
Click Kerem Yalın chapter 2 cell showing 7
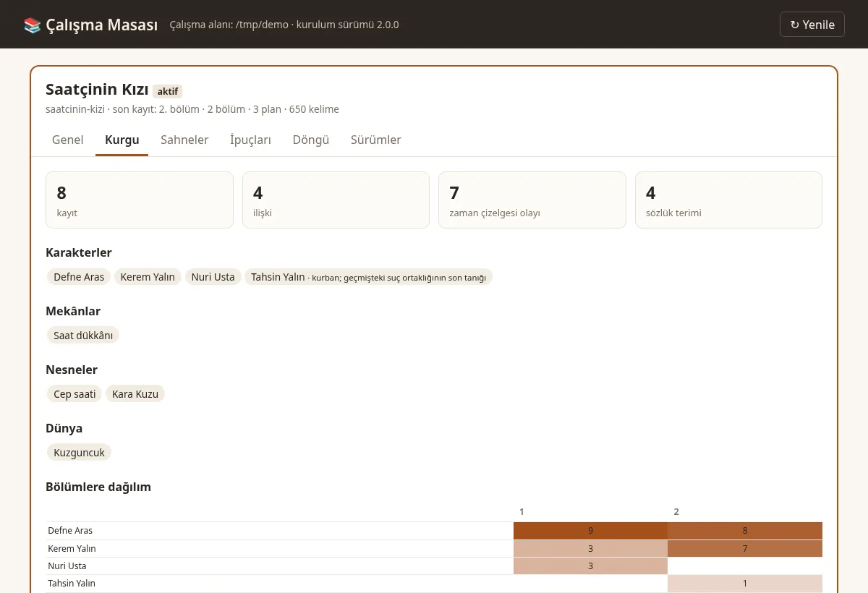click(745, 548)
